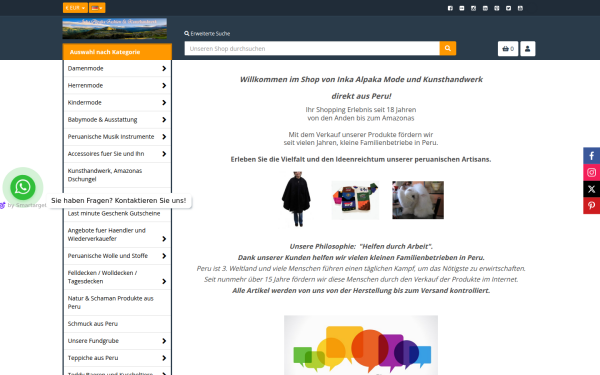The height and width of the screenshot is (375, 600).
Task: Click Twitter bird icon in top header
Action: tap(509, 8)
